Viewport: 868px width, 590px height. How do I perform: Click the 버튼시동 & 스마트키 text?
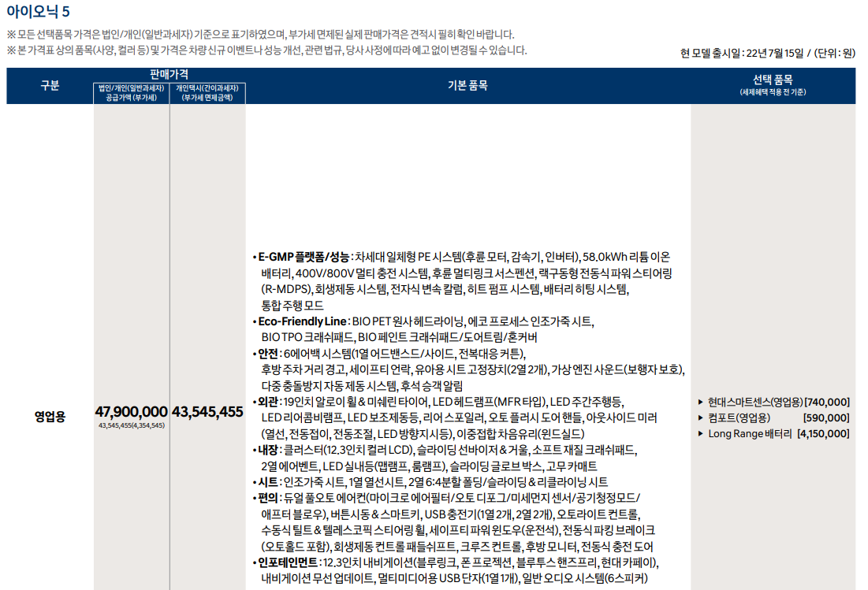374,514
